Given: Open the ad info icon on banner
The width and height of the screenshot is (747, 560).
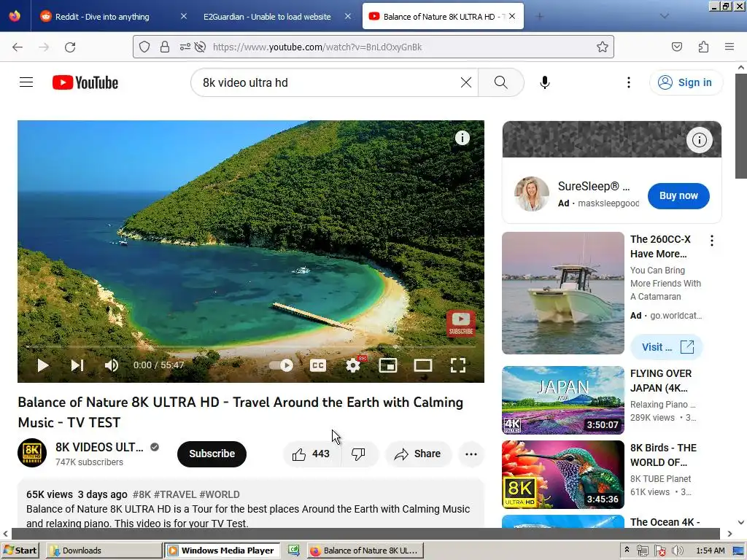Looking at the screenshot, I should [x=699, y=140].
